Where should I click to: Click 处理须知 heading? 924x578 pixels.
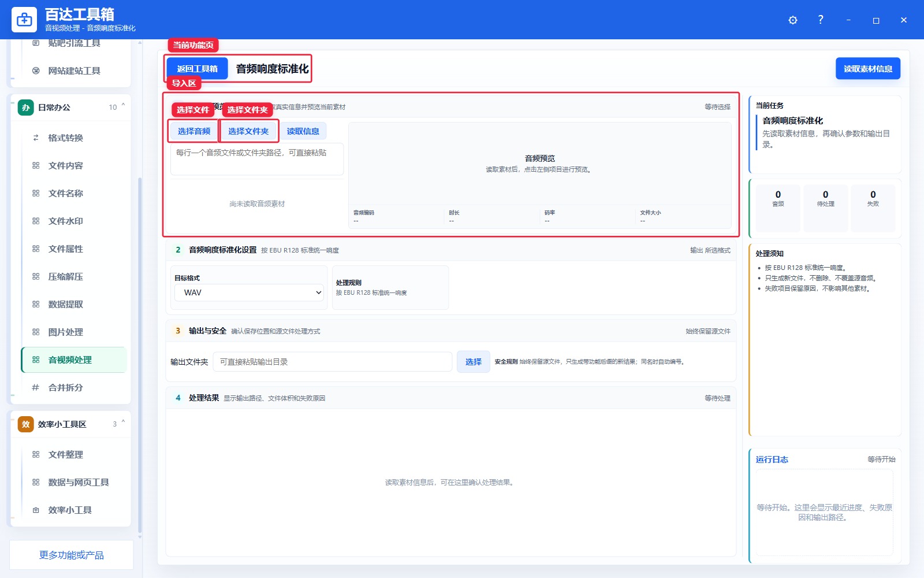770,254
